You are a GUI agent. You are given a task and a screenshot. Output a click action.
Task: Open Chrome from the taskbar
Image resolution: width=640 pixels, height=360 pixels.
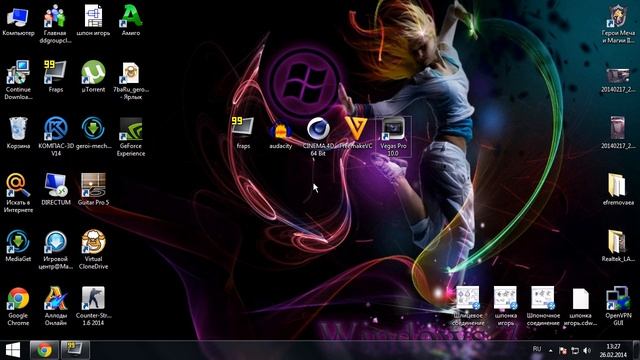click(44, 350)
